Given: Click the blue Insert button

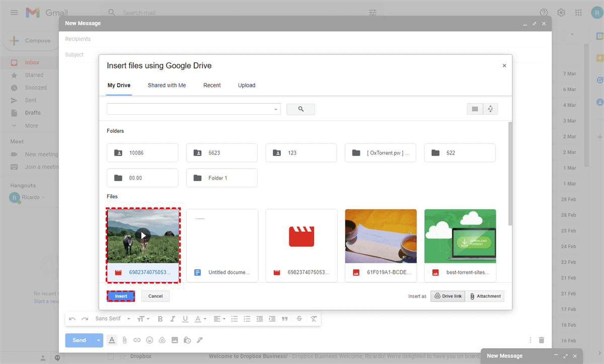Looking at the screenshot, I should coord(121,296).
